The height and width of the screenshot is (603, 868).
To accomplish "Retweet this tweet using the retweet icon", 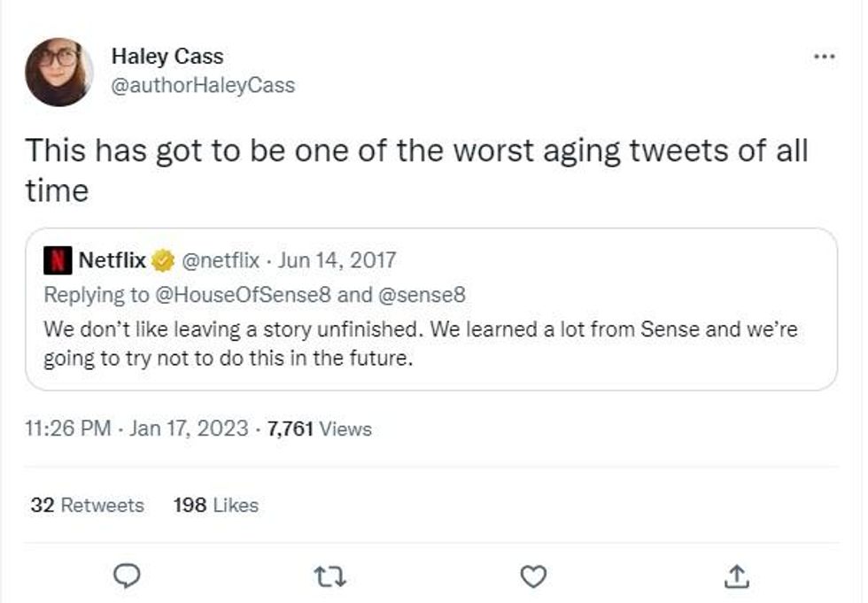I will tap(330, 577).
